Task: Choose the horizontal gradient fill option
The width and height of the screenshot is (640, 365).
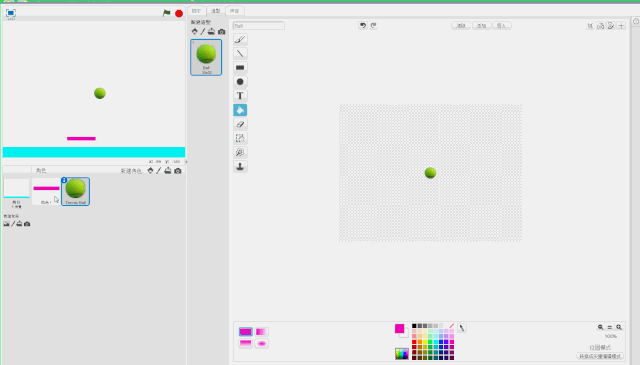Action: click(x=261, y=332)
